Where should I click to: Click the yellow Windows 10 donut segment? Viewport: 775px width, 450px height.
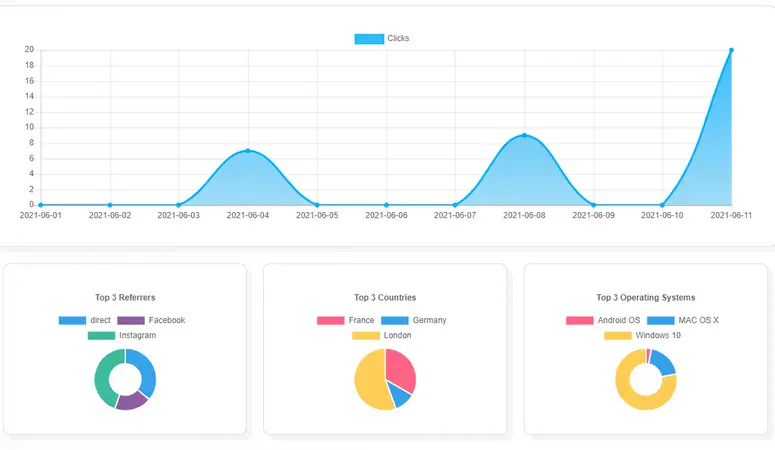click(630, 396)
